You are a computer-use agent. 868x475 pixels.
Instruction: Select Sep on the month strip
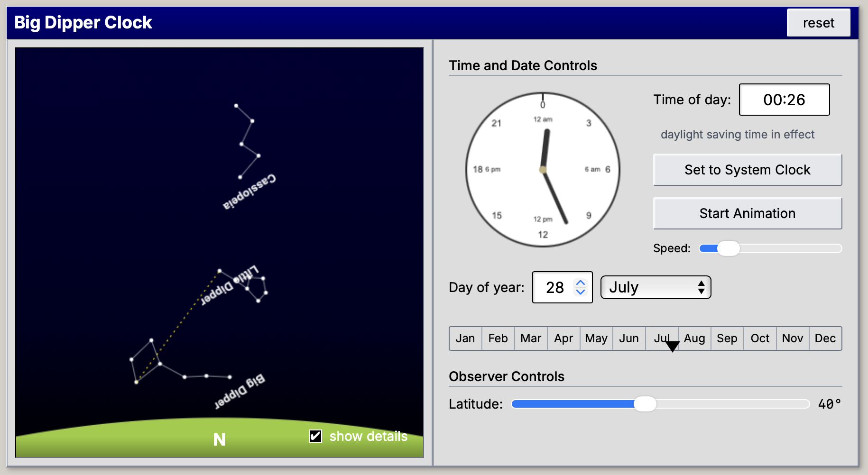click(727, 338)
